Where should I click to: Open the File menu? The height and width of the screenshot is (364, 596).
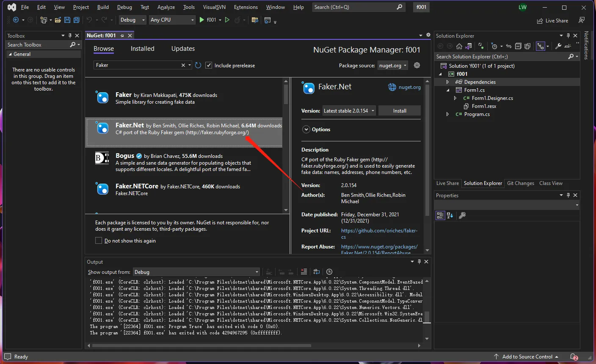[25, 7]
